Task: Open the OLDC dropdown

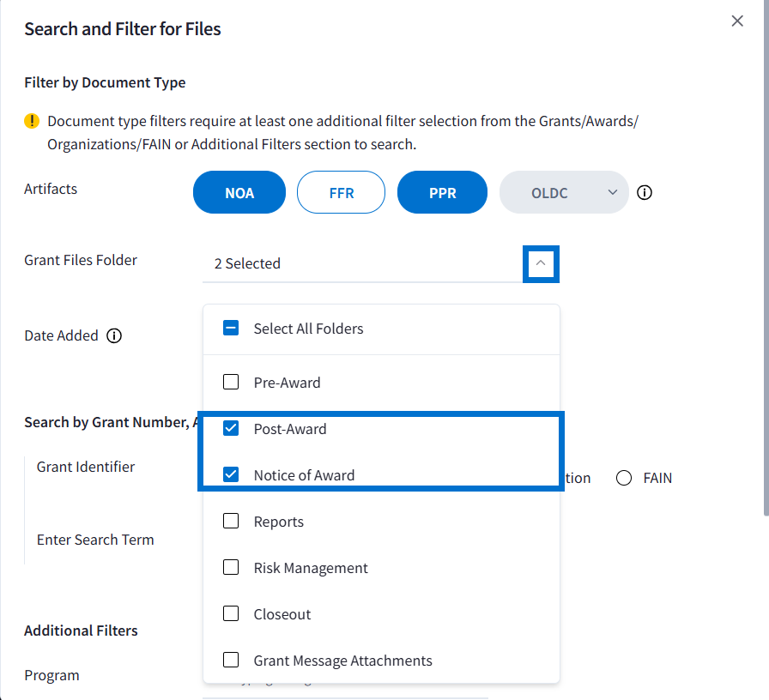Action: pos(564,192)
